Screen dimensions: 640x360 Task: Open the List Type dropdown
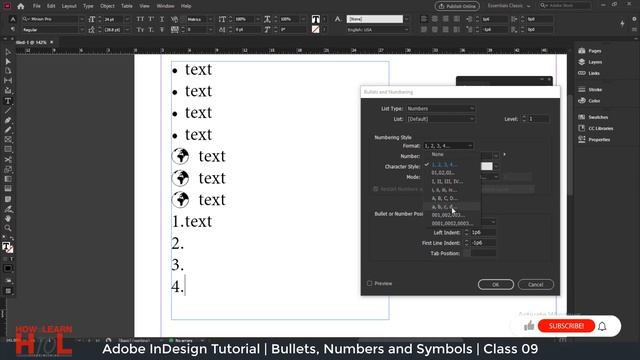coord(440,109)
